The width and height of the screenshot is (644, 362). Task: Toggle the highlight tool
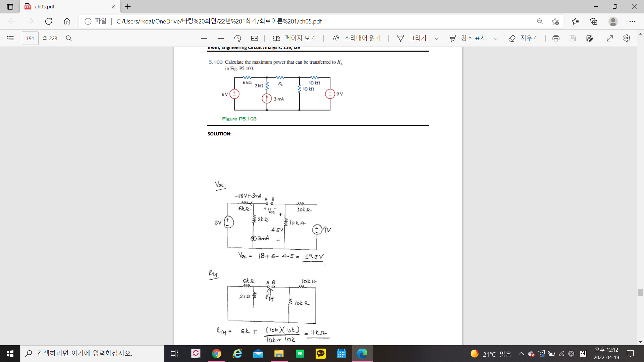pos(468,38)
